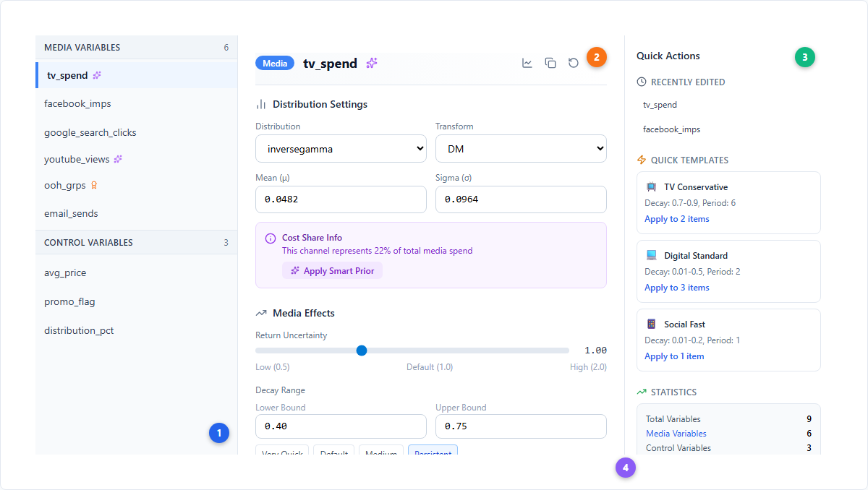Viewport: 868px width, 490px height.
Task: Click the bar chart icon beside Distribution Settings
Action: point(261,105)
